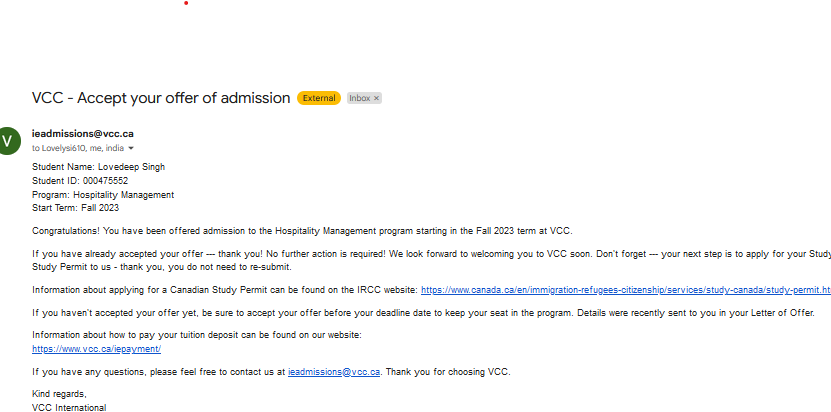831x412 pixels.
Task: Click the "Start Term: Fall 2023" line
Action: 75,209
